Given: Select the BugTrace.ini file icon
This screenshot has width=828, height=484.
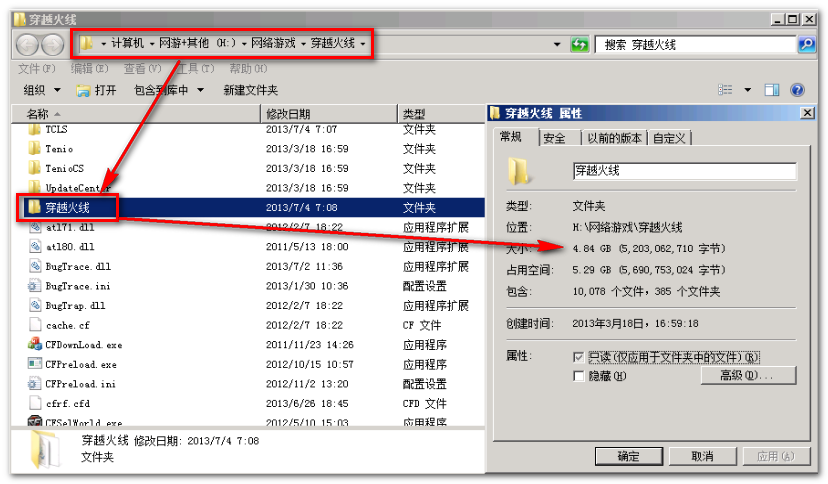Looking at the screenshot, I should pyautogui.click(x=34, y=286).
